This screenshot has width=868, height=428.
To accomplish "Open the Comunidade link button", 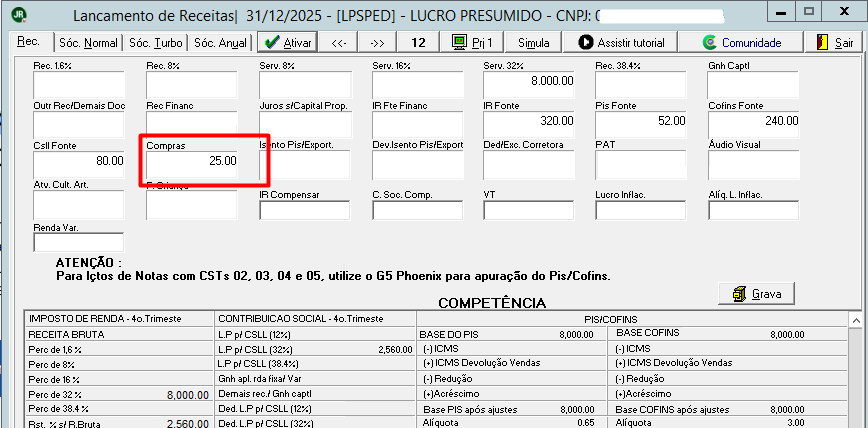I will [x=741, y=43].
